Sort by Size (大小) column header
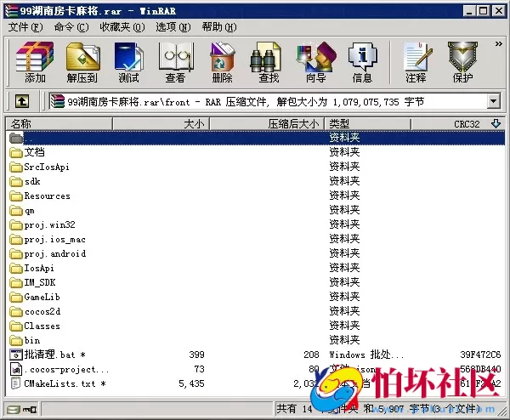The height and width of the screenshot is (420, 510). click(161, 124)
